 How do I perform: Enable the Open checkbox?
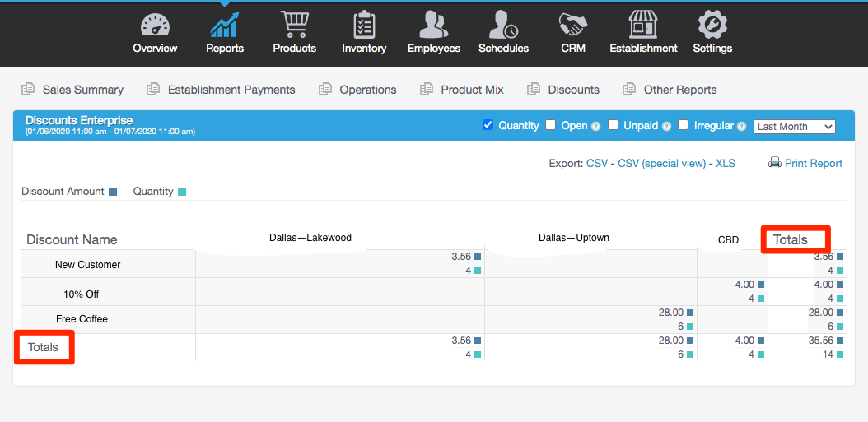(550, 125)
